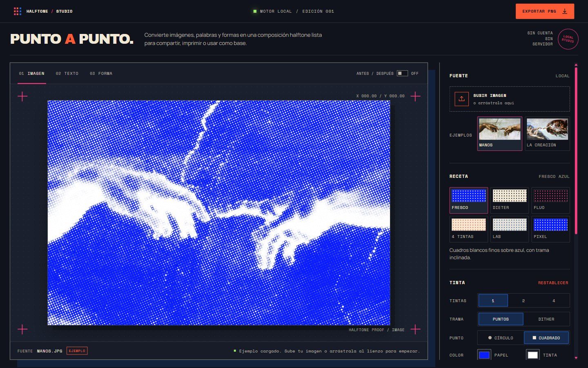588x368 pixels.
Task: Apply the Fluo recipe preset
Action: (550, 200)
